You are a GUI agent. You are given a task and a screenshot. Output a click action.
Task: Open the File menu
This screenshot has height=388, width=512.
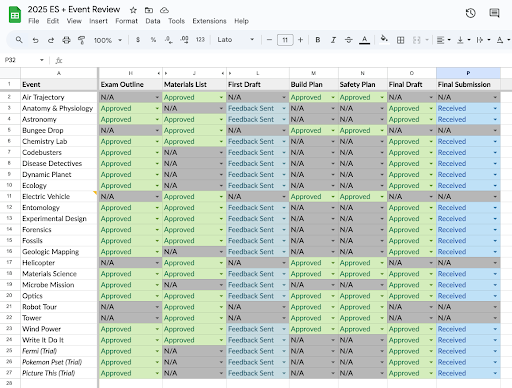pos(34,21)
